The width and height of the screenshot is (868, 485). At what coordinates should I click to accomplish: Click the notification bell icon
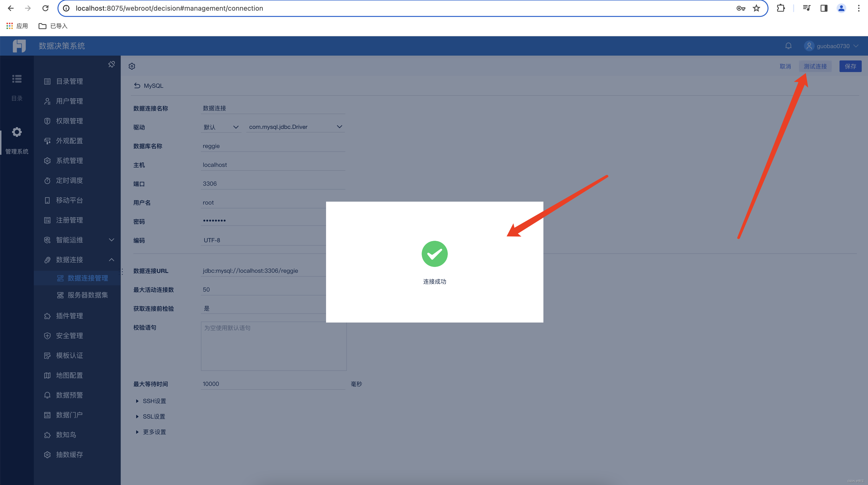click(788, 46)
